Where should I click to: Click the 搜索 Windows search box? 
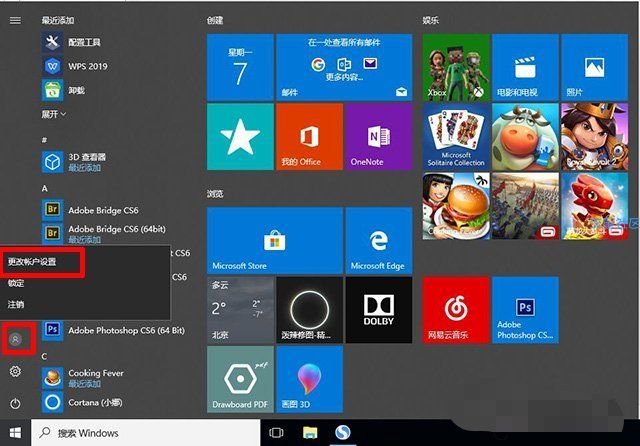[145, 433]
